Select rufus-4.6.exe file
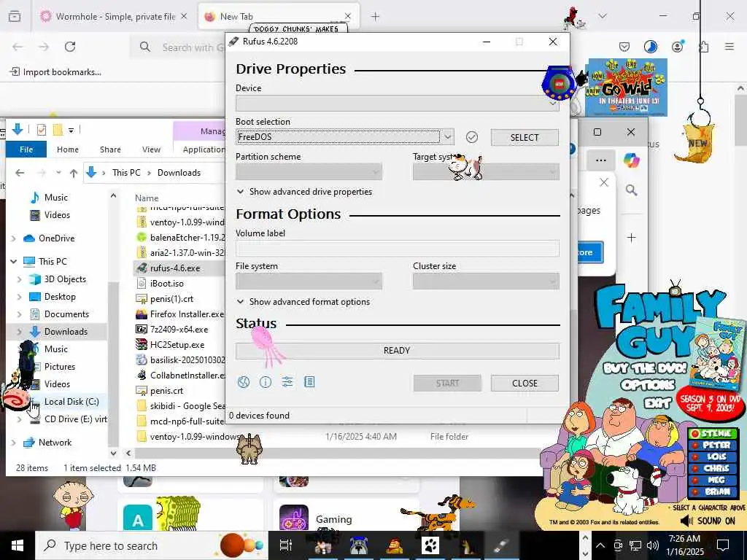Image resolution: width=747 pixels, height=560 pixels. coord(175,268)
